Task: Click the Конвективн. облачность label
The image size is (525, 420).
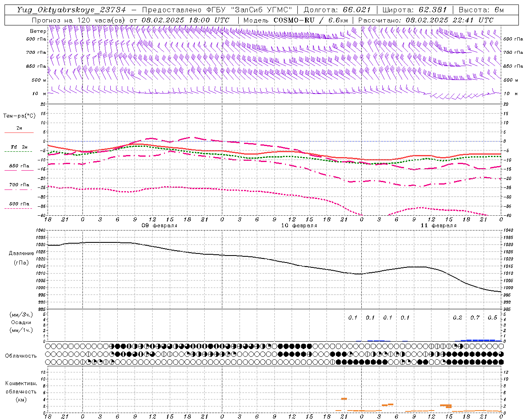Action: click(x=21, y=388)
